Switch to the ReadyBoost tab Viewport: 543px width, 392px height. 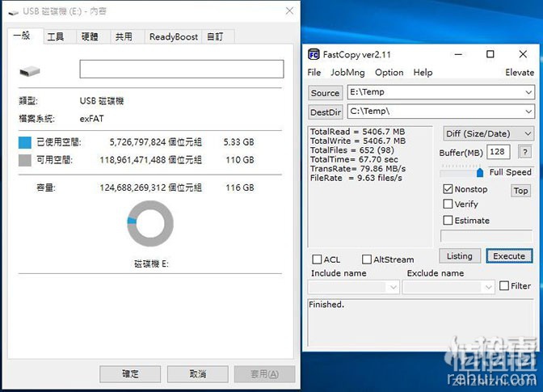tap(174, 36)
